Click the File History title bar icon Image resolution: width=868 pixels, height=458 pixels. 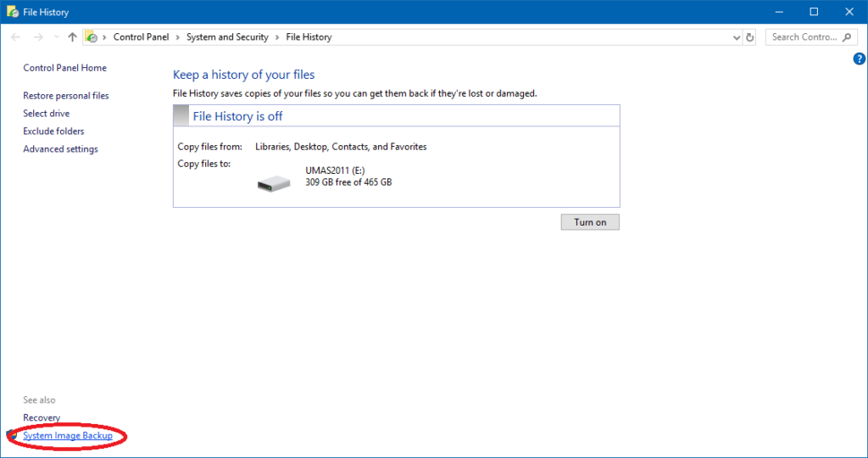[x=10, y=12]
